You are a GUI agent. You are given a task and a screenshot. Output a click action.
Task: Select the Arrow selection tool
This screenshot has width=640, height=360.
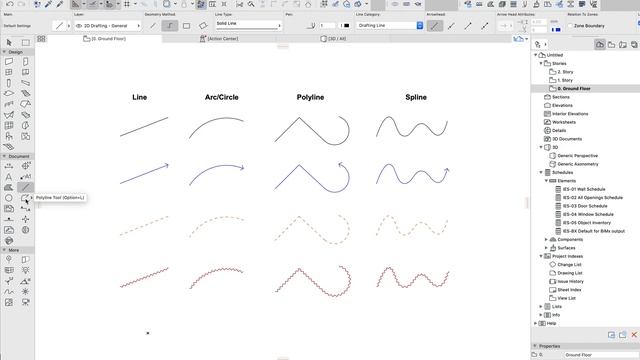pos(9,42)
